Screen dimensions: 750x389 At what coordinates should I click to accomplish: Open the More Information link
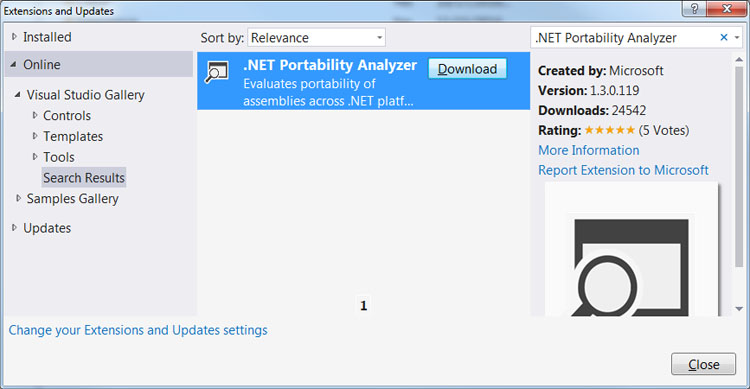589,150
